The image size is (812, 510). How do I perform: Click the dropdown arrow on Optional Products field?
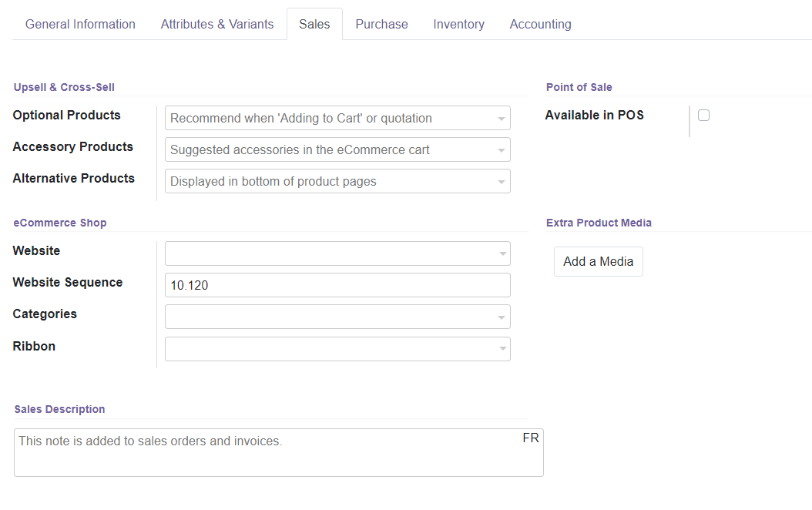pos(502,118)
